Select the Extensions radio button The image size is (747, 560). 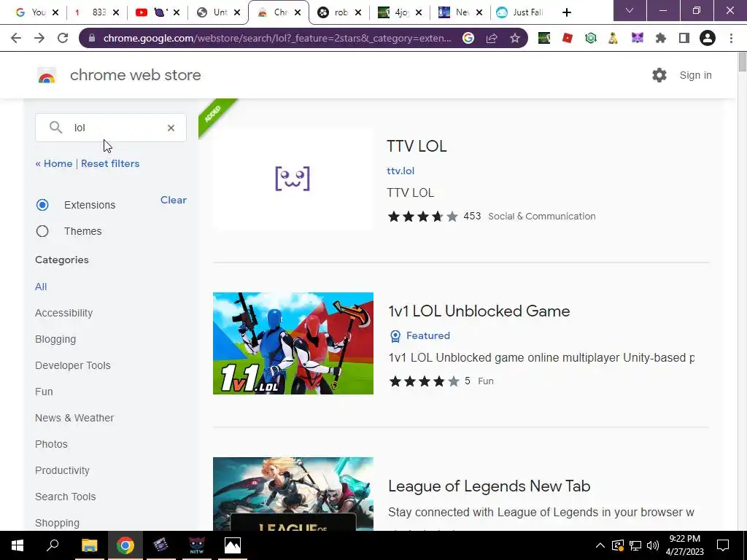click(x=42, y=205)
